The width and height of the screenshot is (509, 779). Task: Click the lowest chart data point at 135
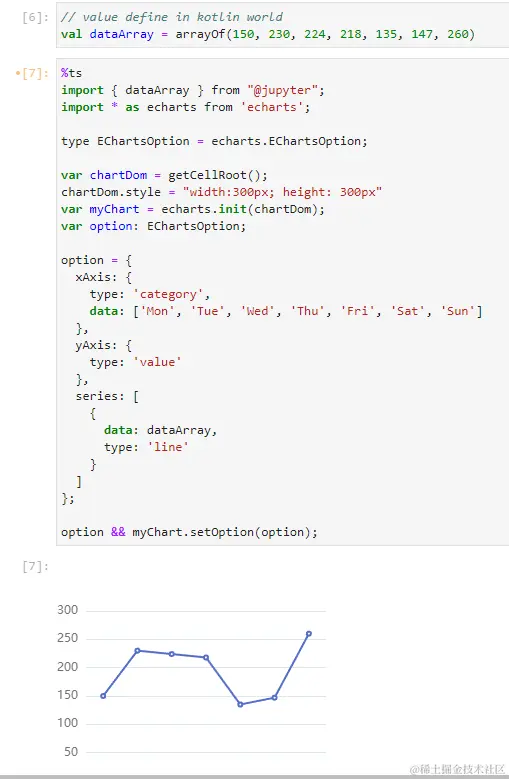[240, 704]
